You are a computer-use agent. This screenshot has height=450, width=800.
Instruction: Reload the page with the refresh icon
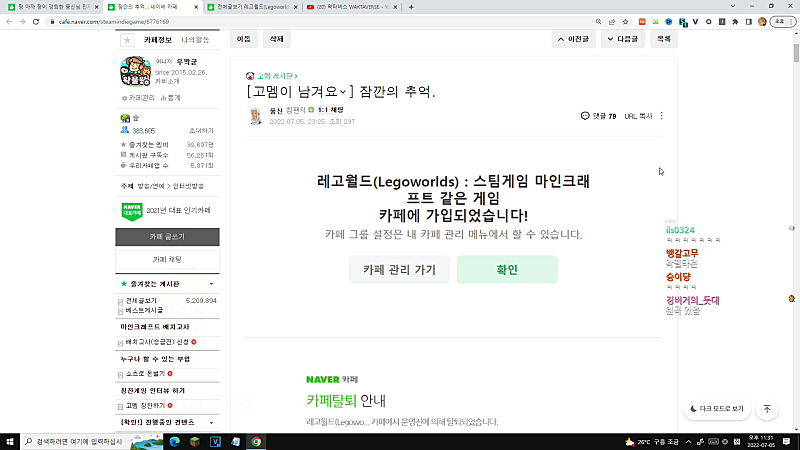point(36,22)
